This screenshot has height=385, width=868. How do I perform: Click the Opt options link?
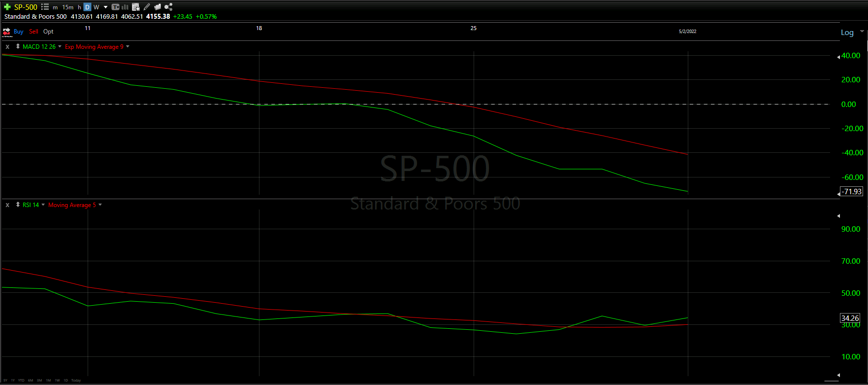point(48,32)
